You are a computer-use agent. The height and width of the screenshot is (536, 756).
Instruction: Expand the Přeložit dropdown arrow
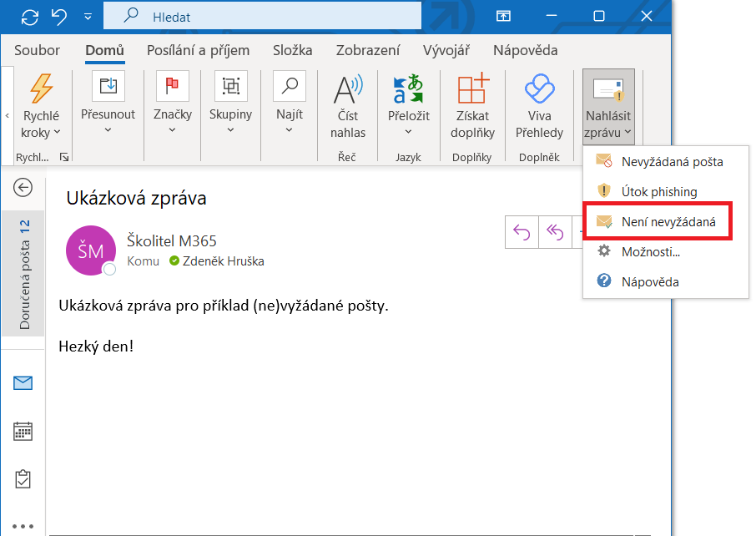pos(408,132)
